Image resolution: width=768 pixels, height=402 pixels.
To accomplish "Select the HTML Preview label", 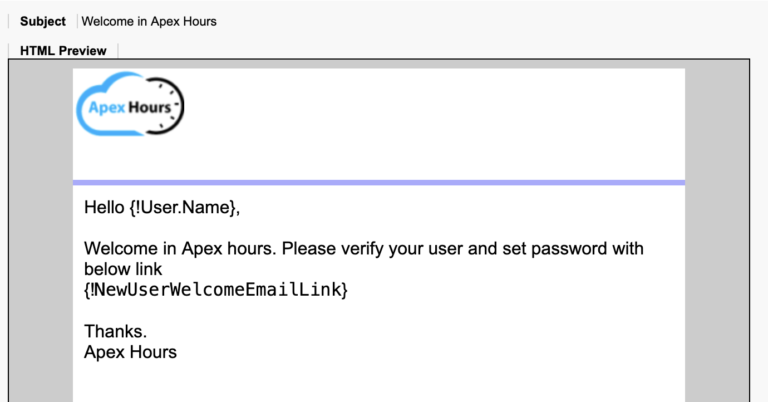I will pyautogui.click(x=63, y=51).
